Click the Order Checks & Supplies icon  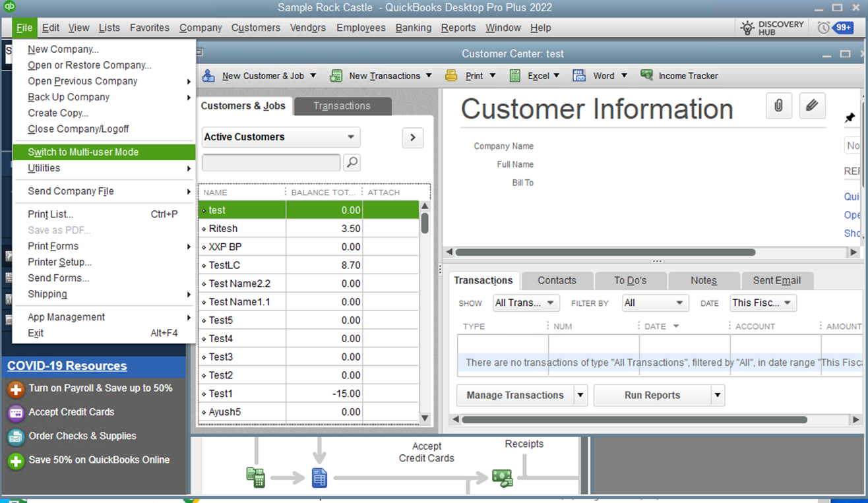(x=16, y=436)
